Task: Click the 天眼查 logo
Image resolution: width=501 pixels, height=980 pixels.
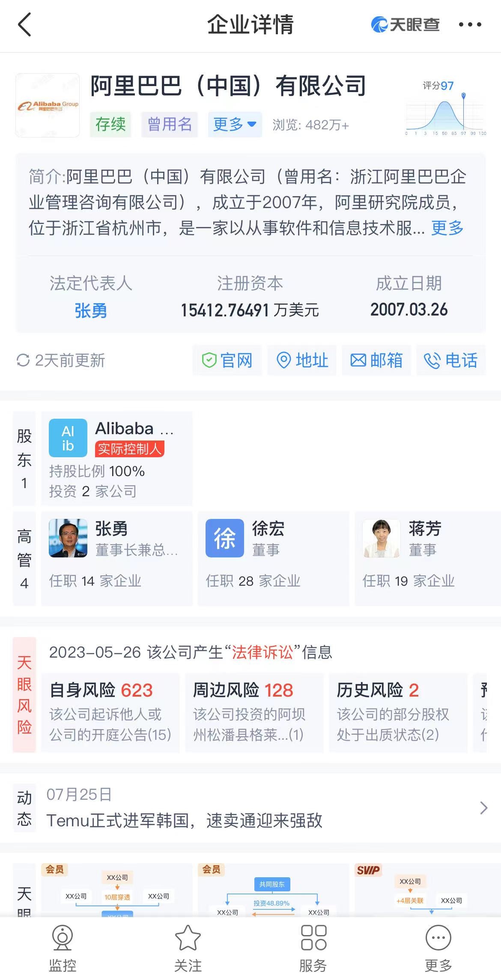Action: pos(405,24)
